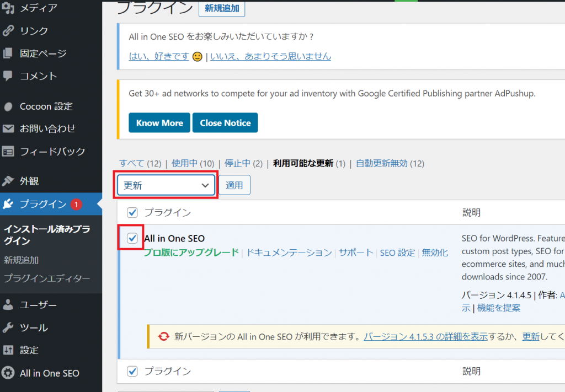Show 使用中 (10) plugins filter

pos(193,163)
